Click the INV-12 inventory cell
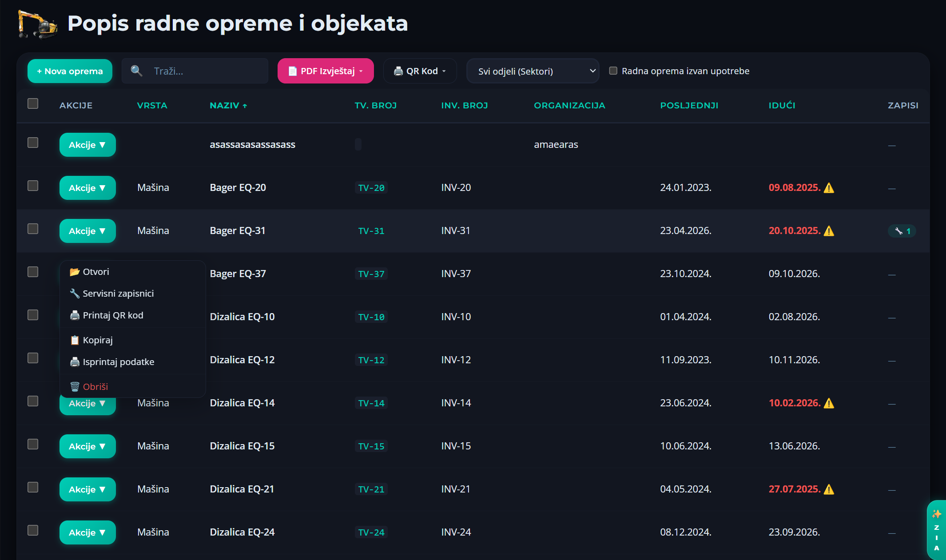 tap(456, 360)
